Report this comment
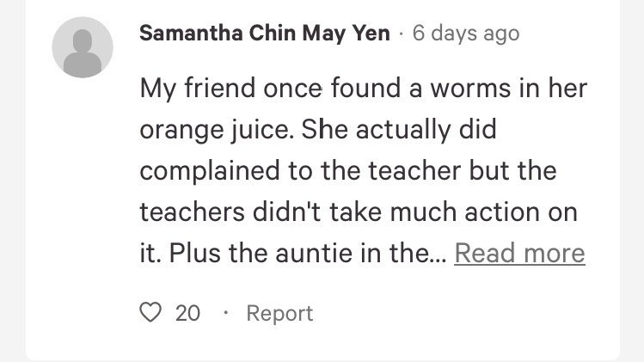The image size is (644, 362). [279, 314]
